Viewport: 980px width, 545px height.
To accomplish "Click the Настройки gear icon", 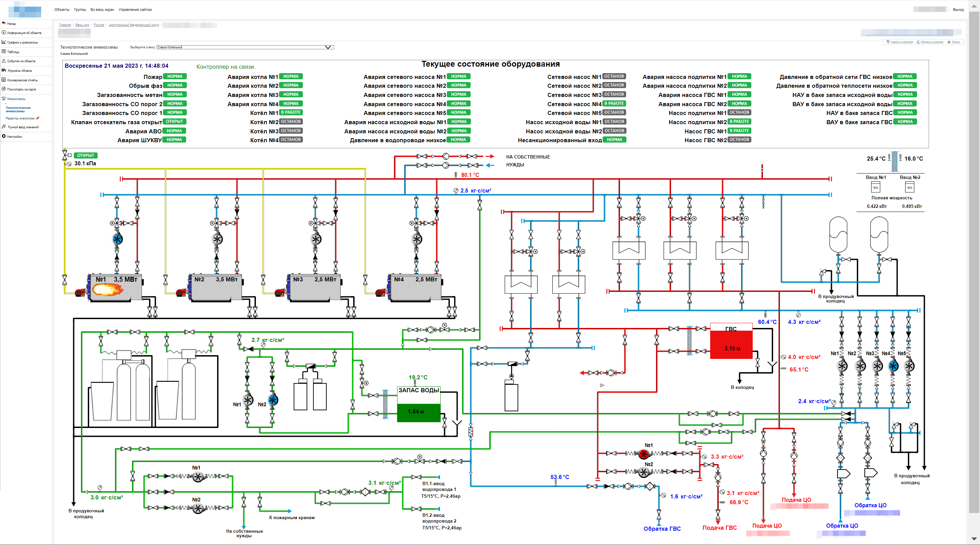I will coord(4,136).
